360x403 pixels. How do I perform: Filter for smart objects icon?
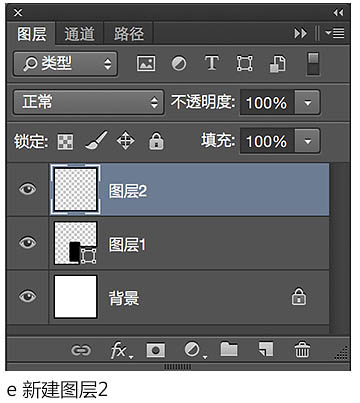click(x=278, y=64)
